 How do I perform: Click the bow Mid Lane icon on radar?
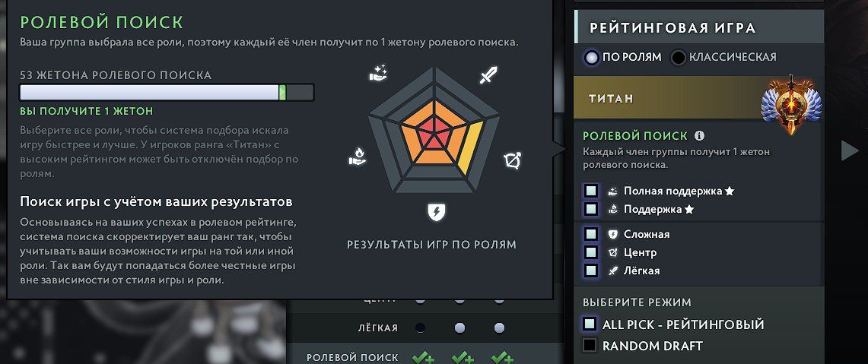coord(513,161)
